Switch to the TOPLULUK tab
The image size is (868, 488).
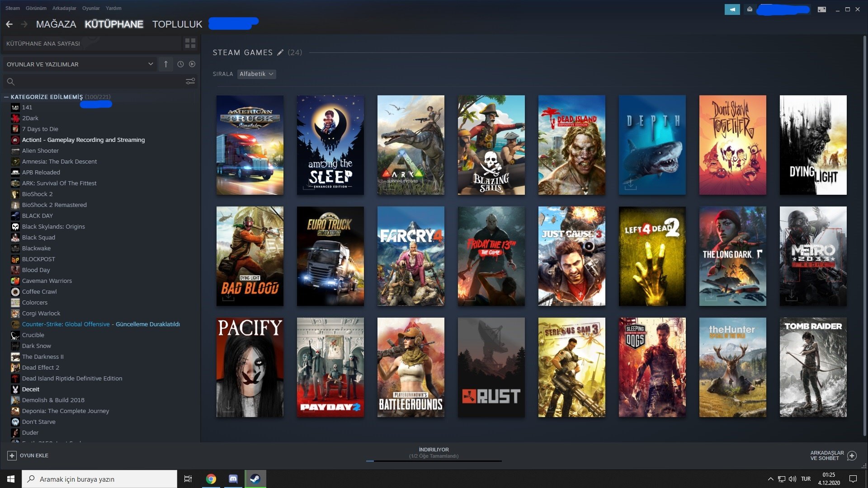point(177,24)
